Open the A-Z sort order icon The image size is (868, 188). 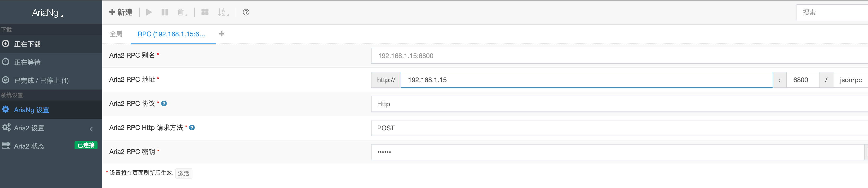(x=223, y=13)
